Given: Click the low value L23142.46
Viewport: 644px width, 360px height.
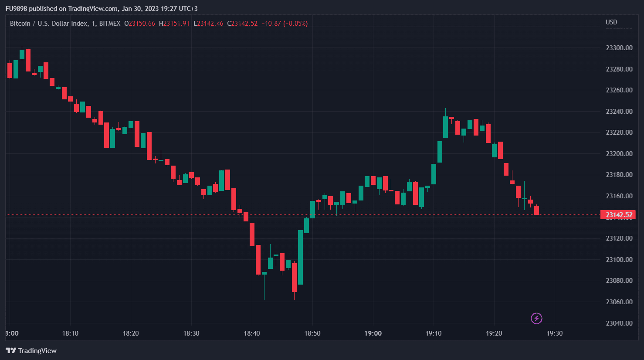Looking at the screenshot, I should pyautogui.click(x=208, y=24).
